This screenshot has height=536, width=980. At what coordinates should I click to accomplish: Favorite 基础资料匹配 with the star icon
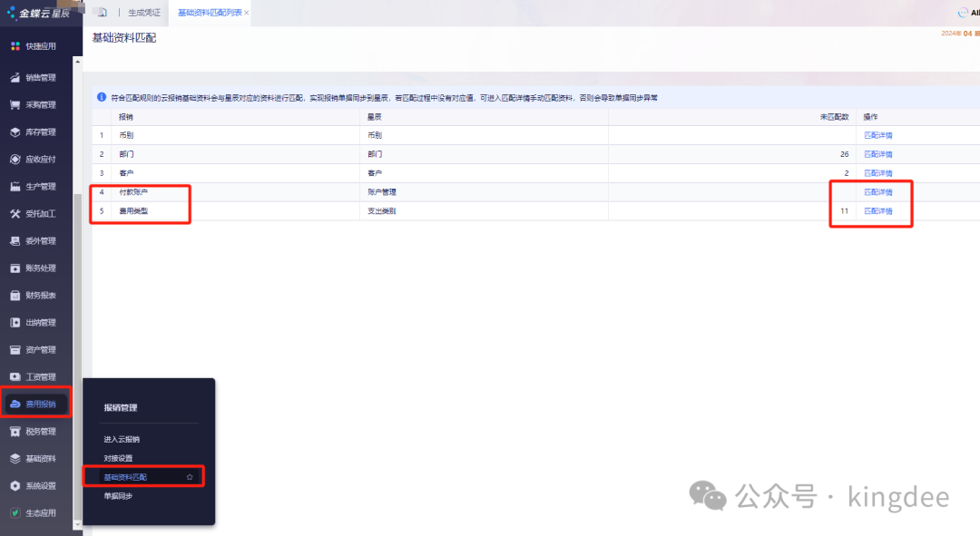pyautogui.click(x=190, y=477)
